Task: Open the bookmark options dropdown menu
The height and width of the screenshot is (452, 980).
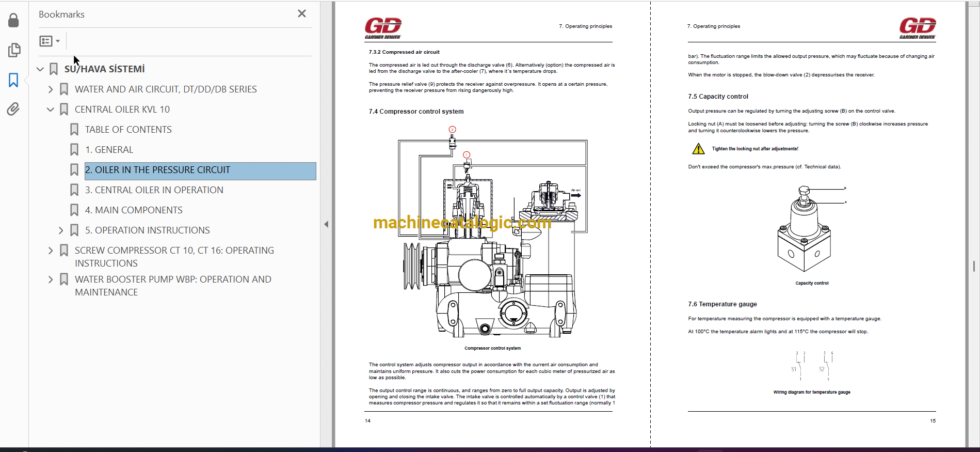Action: [x=50, y=41]
